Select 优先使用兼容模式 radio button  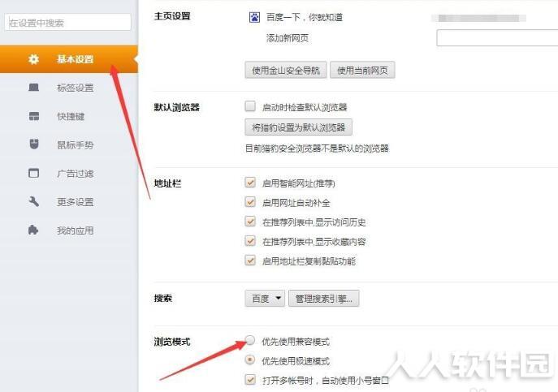tap(250, 340)
